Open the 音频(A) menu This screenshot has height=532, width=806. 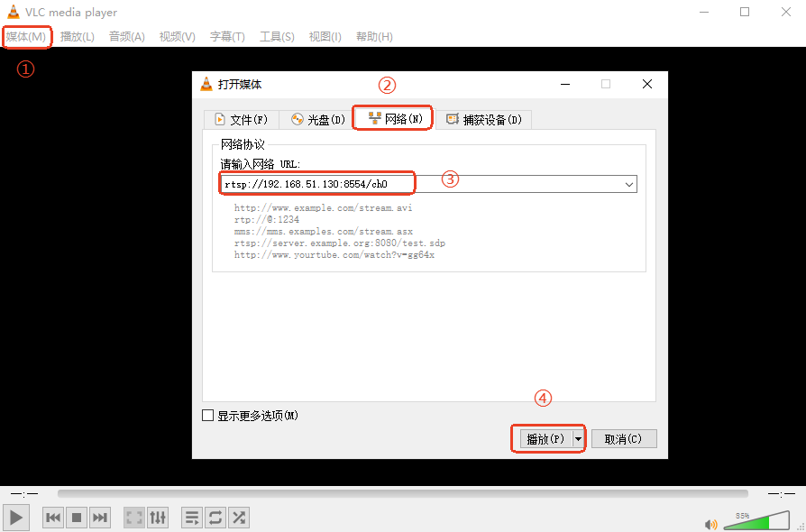pos(127,36)
